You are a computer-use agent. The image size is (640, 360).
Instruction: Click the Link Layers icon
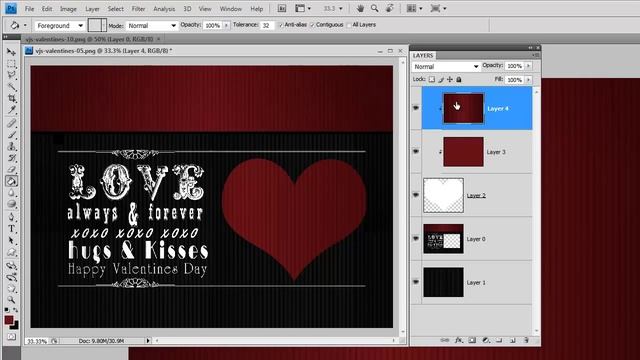pos(444,340)
